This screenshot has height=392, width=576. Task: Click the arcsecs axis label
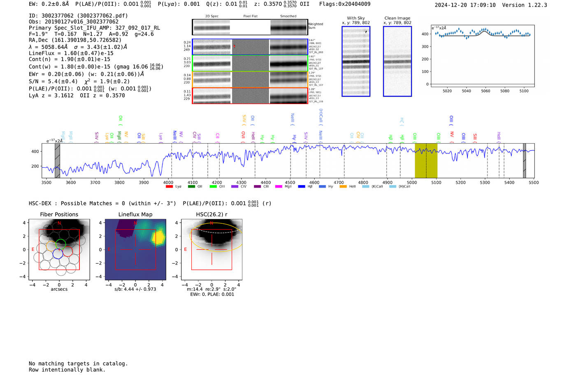[59, 289]
